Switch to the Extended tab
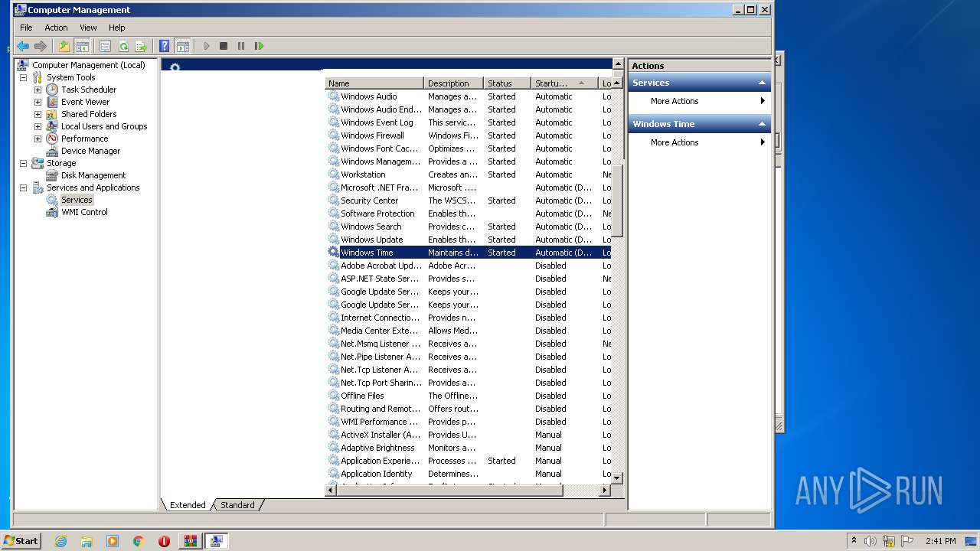Screen dimensions: 980x551 pos(188,505)
